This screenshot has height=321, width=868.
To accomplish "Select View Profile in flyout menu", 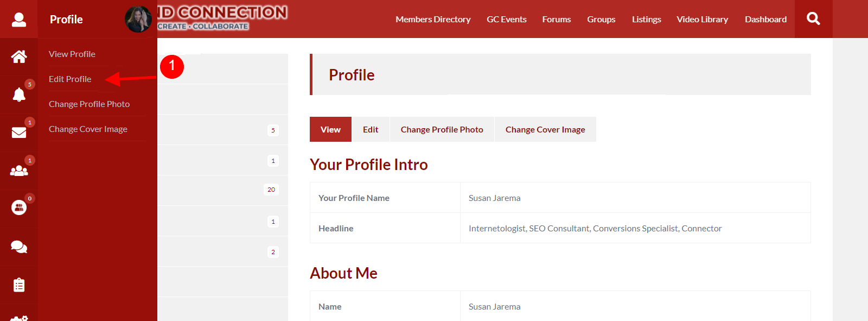I will 72,54.
